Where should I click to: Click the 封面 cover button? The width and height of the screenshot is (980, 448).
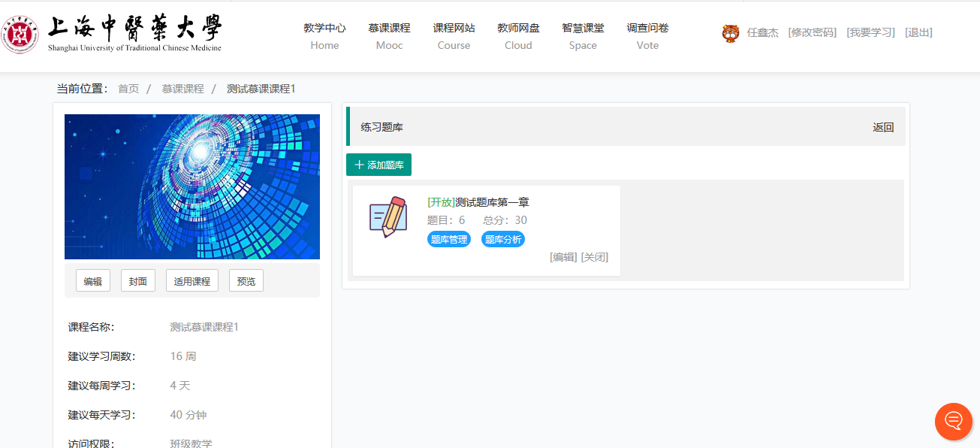tap(137, 281)
